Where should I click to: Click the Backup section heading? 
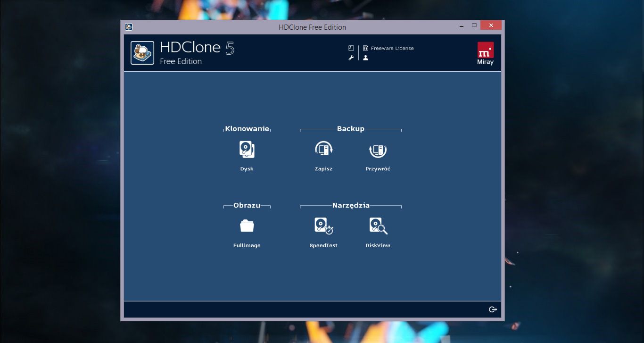(351, 128)
